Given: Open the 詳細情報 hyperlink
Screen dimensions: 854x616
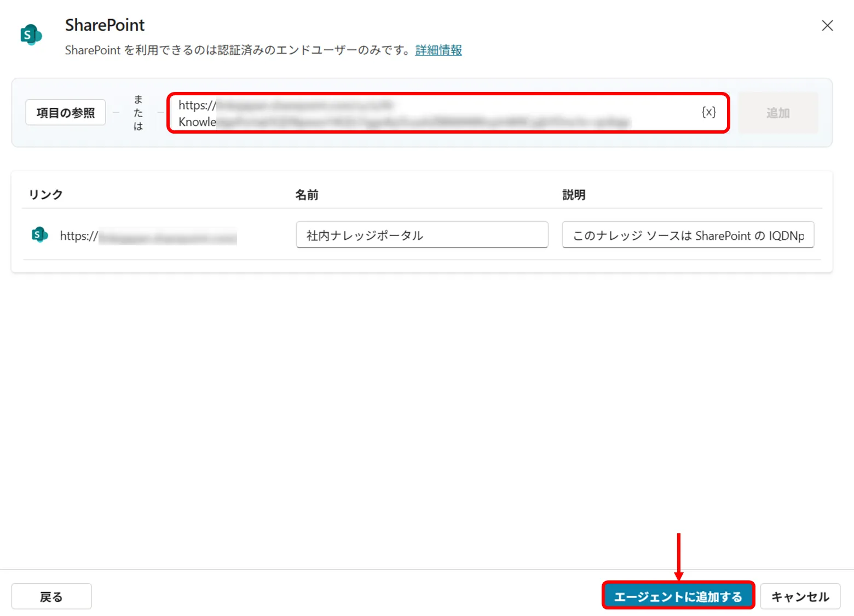Looking at the screenshot, I should pyautogui.click(x=437, y=50).
